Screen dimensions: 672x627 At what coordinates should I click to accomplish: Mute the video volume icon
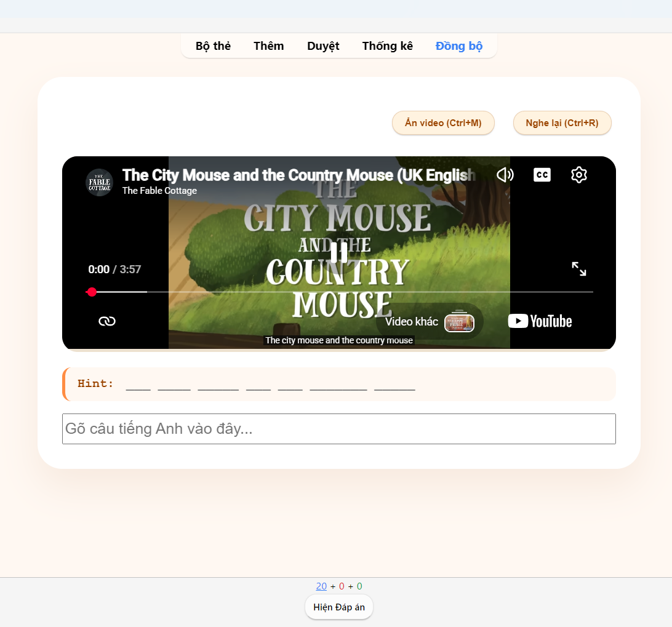click(505, 175)
